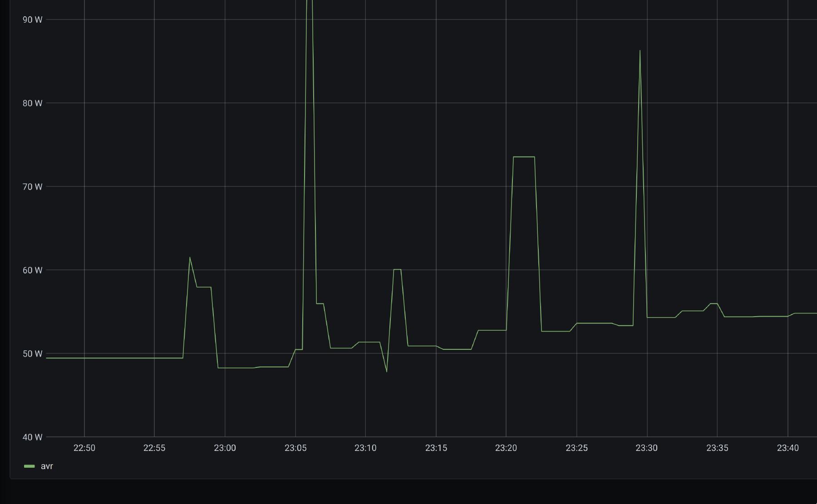The width and height of the screenshot is (817, 504).
Task: Click the 90 W y-axis label
Action: tap(32, 20)
